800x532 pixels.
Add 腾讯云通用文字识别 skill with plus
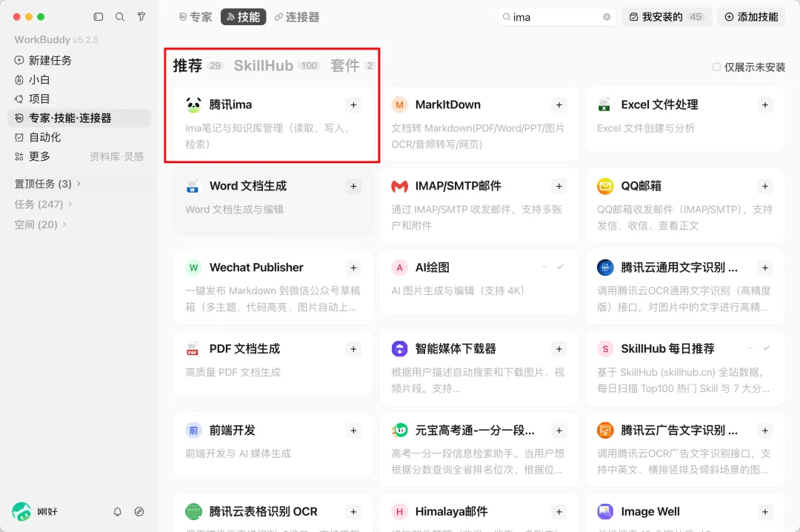[765, 267]
